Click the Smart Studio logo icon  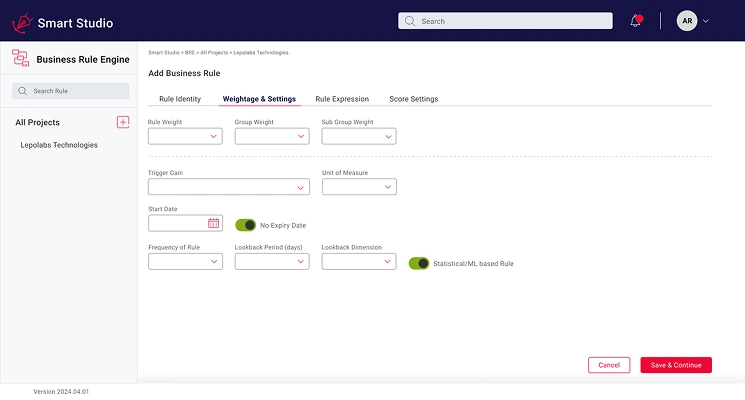(x=21, y=21)
